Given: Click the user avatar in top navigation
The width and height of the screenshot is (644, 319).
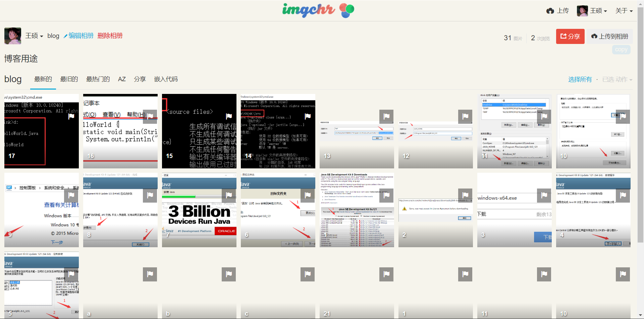Looking at the screenshot, I should pos(582,11).
